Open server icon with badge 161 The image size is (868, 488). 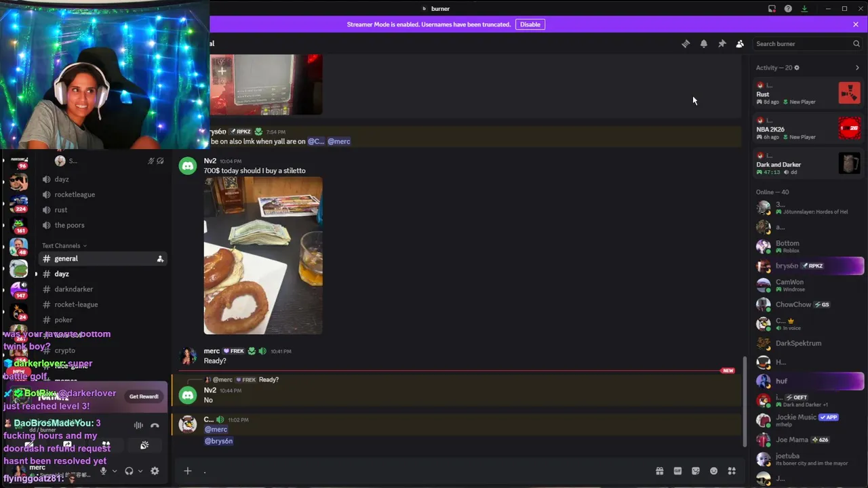[x=19, y=225]
